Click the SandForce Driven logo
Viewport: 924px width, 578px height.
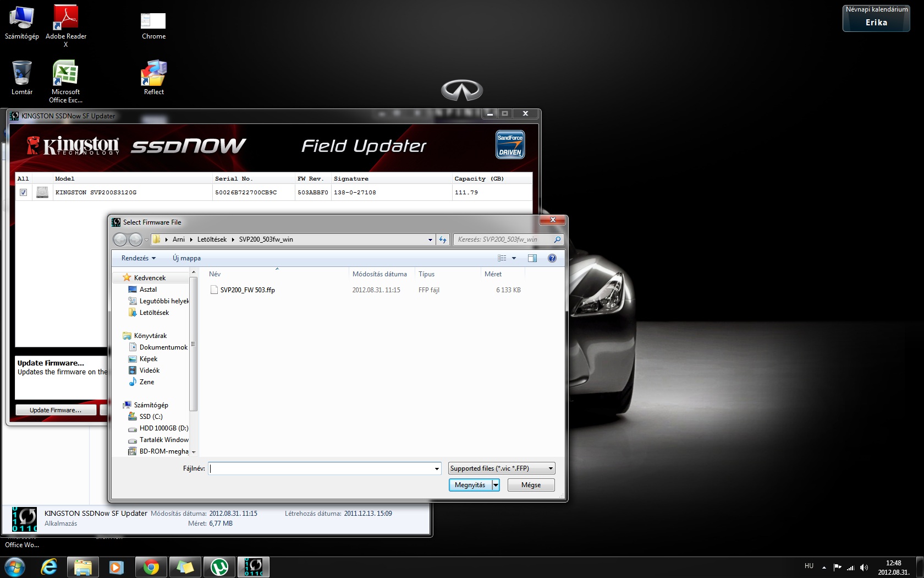(510, 145)
